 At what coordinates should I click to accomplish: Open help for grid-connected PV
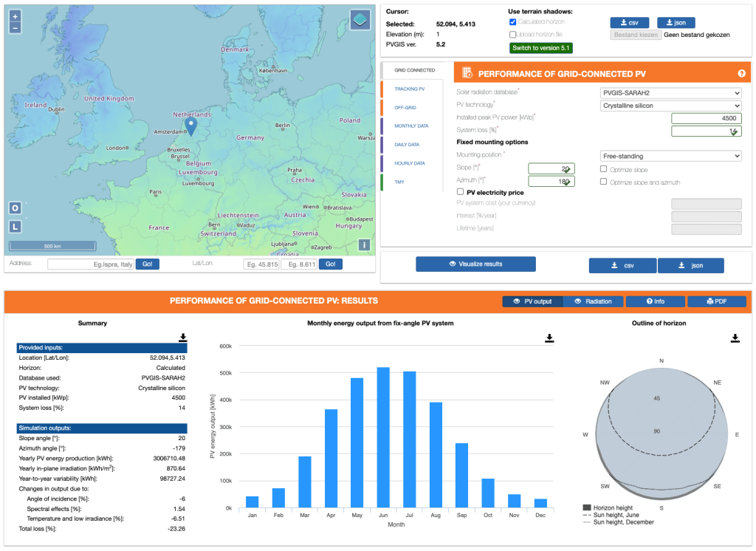coord(741,73)
